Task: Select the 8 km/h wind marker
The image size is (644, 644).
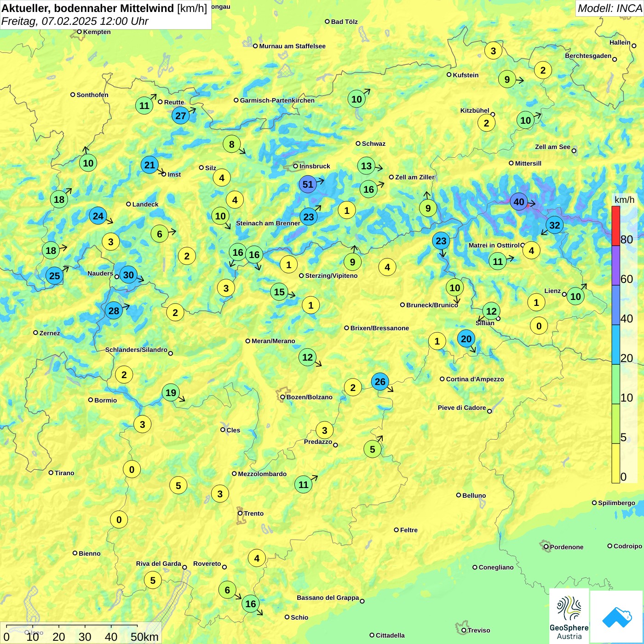Action: (x=231, y=144)
